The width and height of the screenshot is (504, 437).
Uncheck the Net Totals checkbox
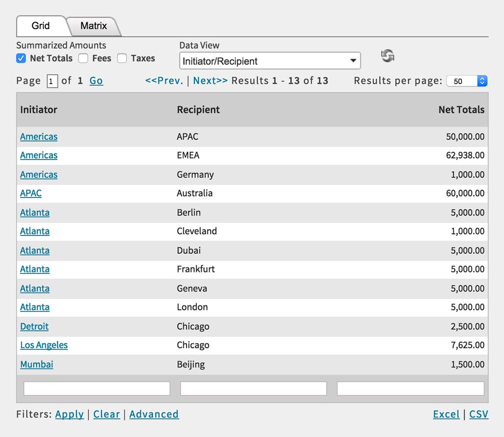tap(21, 58)
